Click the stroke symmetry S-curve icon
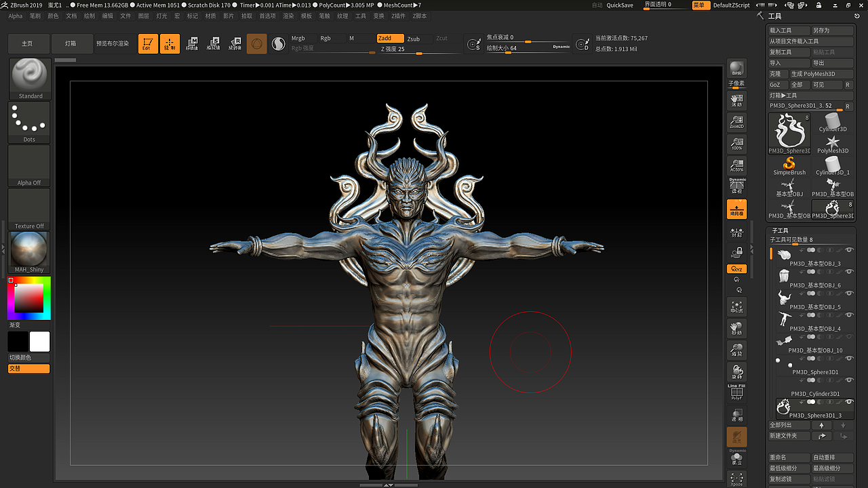Screen dimensions: 868x488 click(278, 44)
